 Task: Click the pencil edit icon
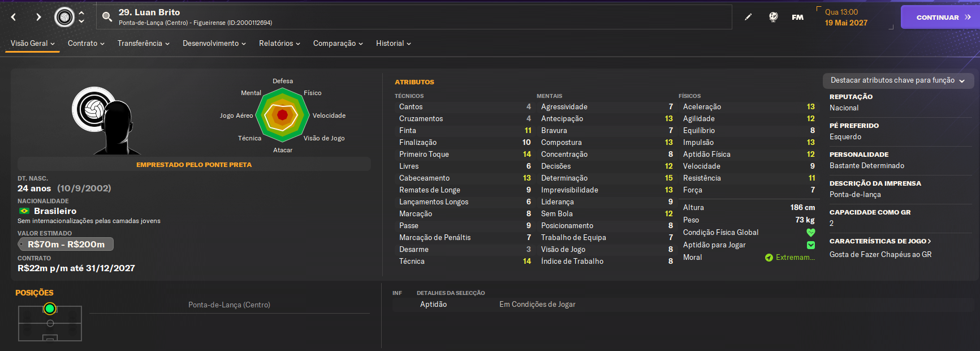tap(748, 17)
